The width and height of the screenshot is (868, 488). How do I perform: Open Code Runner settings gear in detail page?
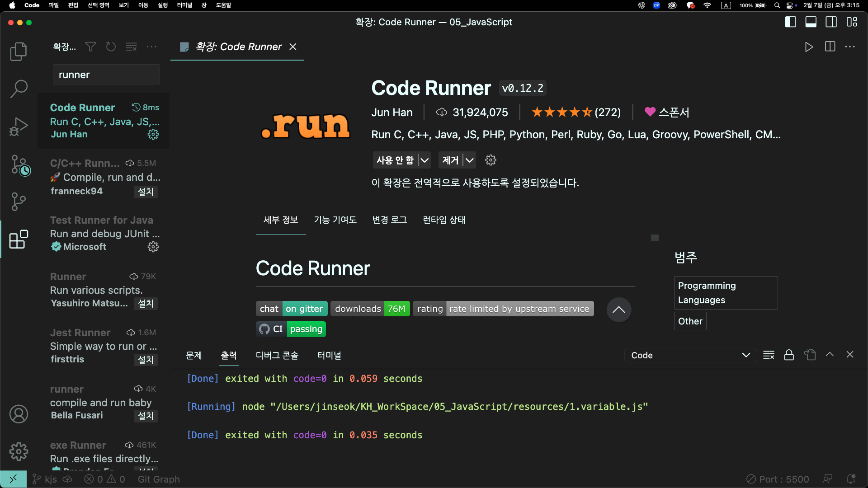[x=491, y=160]
